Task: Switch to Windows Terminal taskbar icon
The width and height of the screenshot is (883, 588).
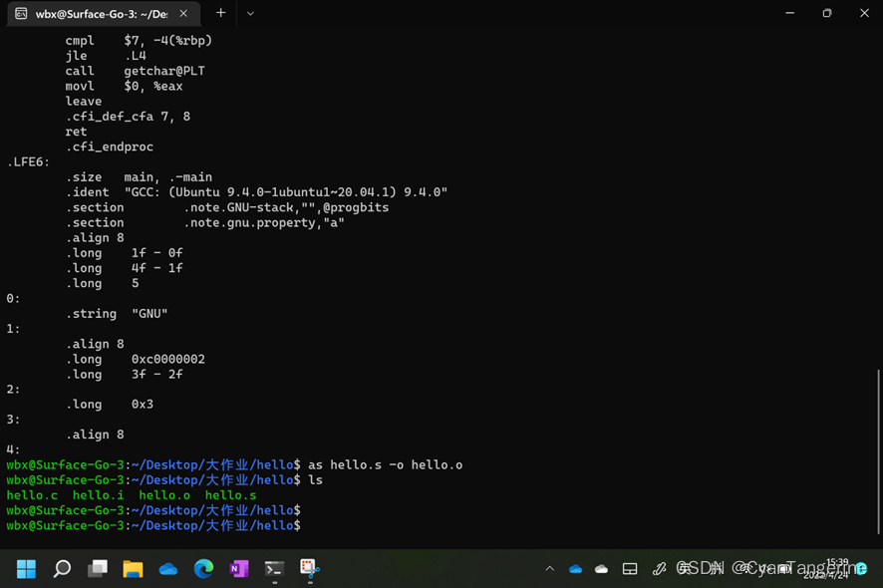Action: click(x=274, y=569)
